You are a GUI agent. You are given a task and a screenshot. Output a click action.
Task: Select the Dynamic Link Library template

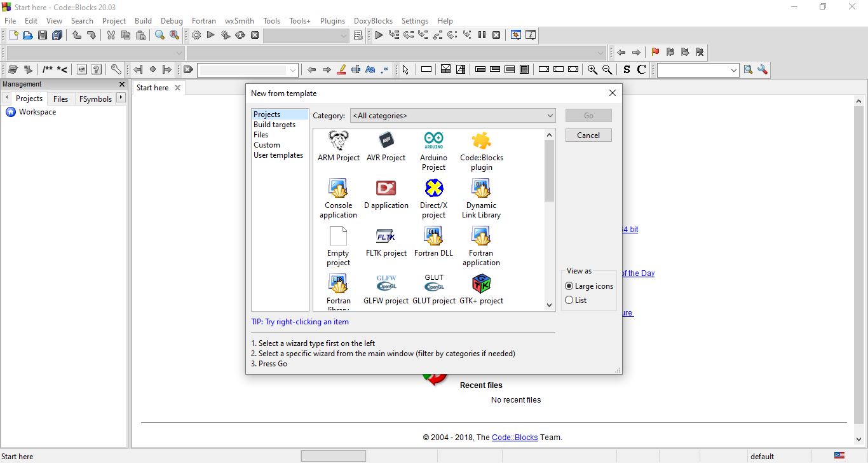[481, 198]
